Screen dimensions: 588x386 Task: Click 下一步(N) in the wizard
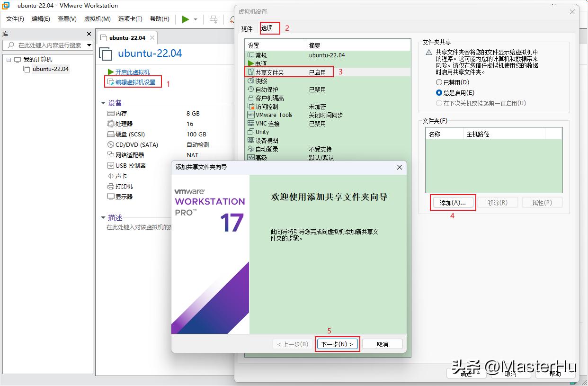[337, 344]
